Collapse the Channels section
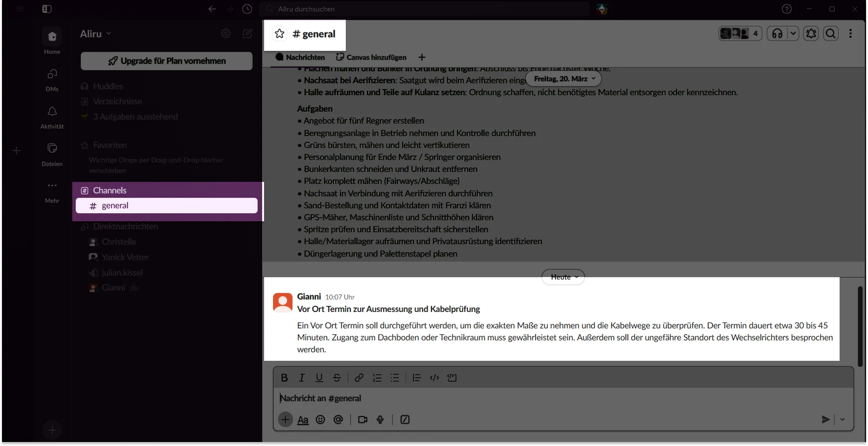 click(x=110, y=190)
